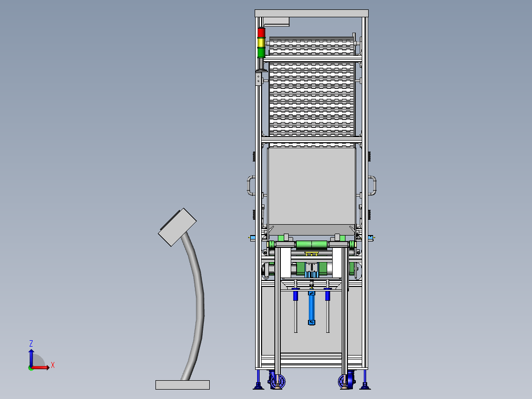532x399 pixels.
Task: Select the red segment of the signal tower light
Action: pyautogui.click(x=261, y=33)
